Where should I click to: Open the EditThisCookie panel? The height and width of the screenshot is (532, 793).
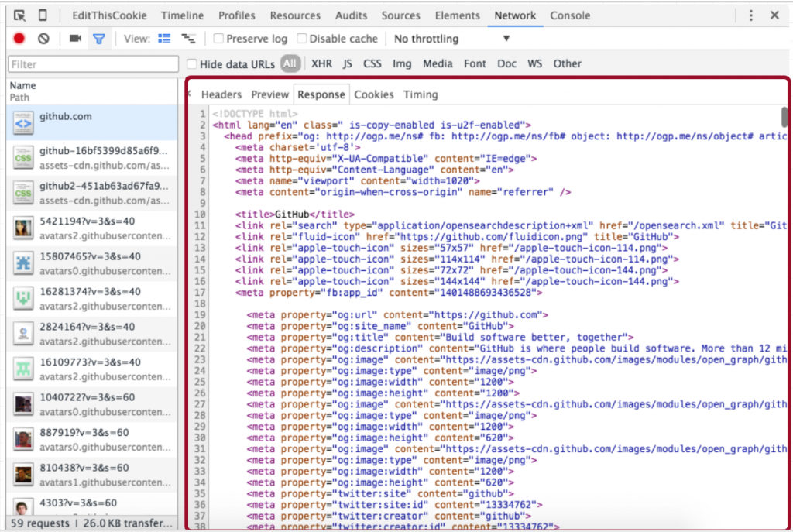click(x=109, y=15)
